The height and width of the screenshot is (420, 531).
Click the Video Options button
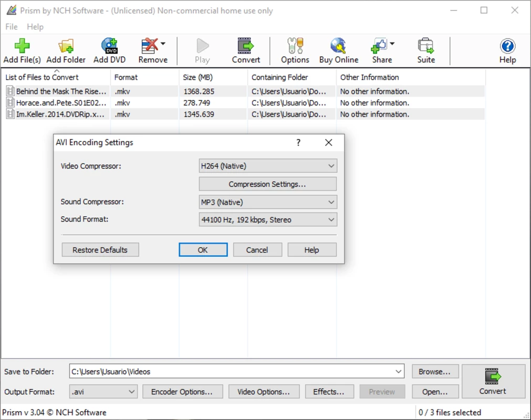[x=264, y=392]
